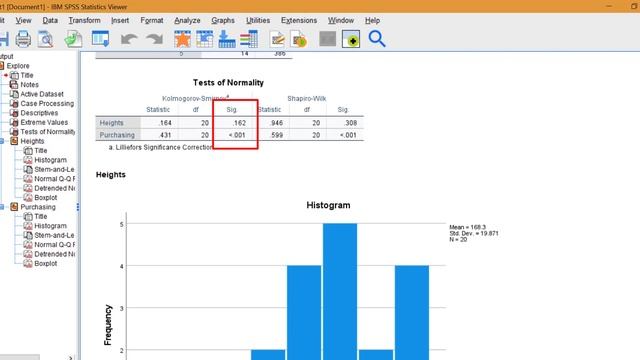Image resolution: width=640 pixels, height=360 pixels.
Task: Select Histogram under Purchasing
Action: 50,226
